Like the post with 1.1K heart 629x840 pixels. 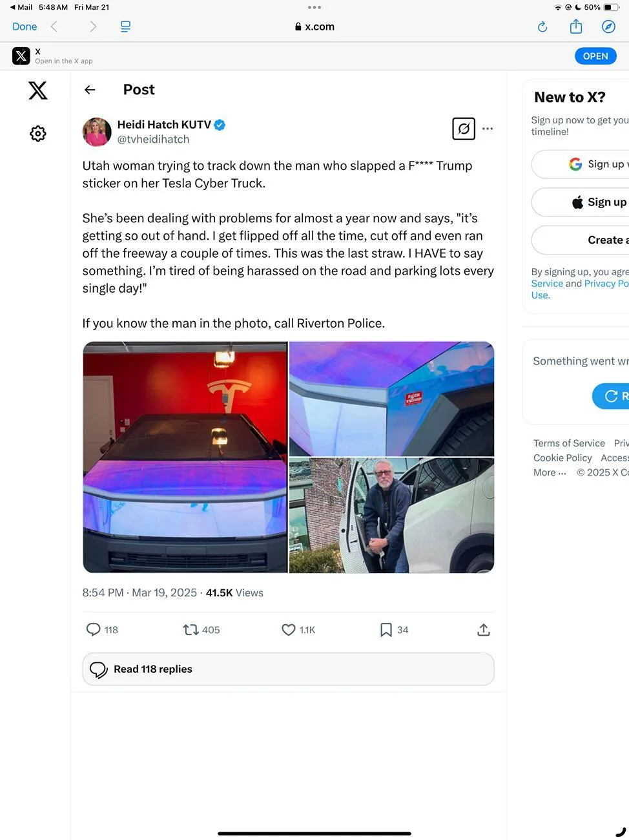(x=289, y=629)
